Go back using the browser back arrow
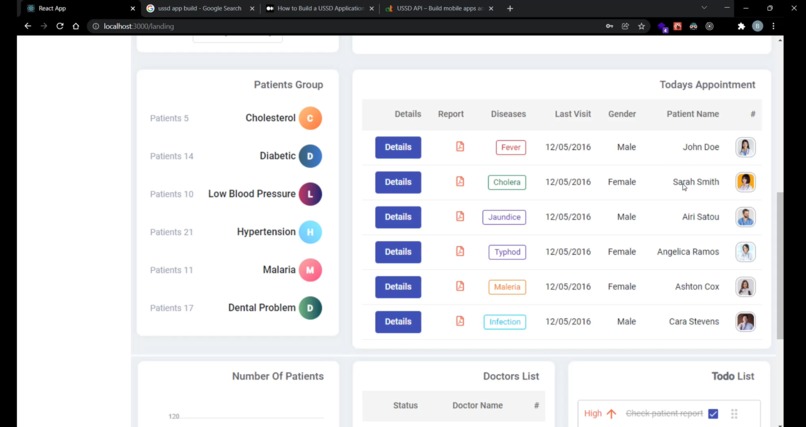 point(28,26)
